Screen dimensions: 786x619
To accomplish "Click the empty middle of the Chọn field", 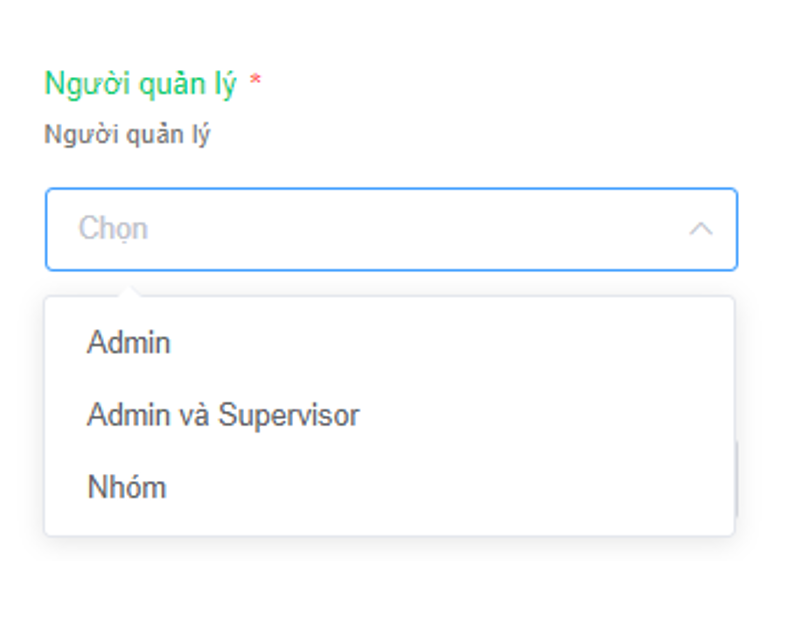I will click(400, 229).
